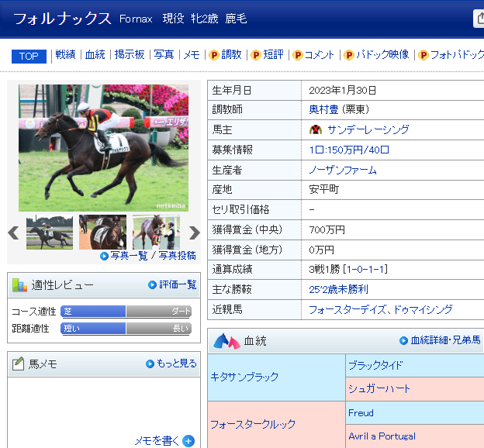The height and width of the screenshot is (448, 484).
Task: Click the 馬メモ notepad icon
Action: (18, 364)
